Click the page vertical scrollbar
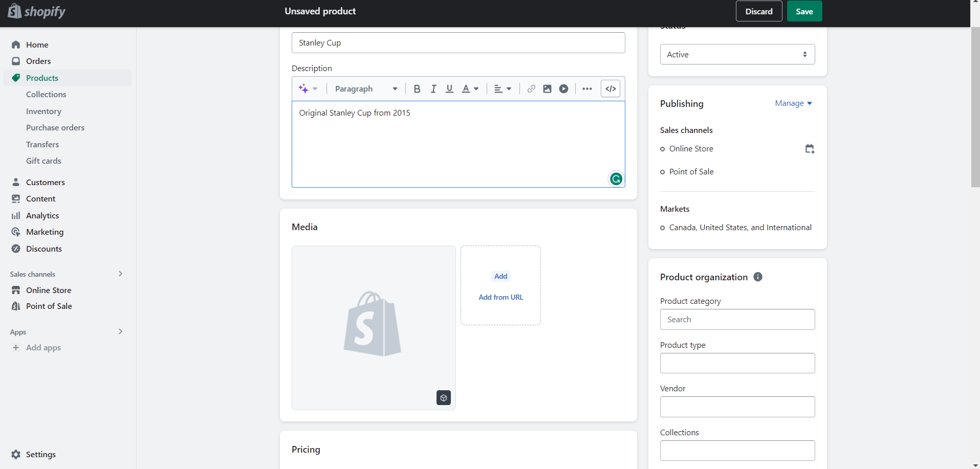 pos(975,107)
